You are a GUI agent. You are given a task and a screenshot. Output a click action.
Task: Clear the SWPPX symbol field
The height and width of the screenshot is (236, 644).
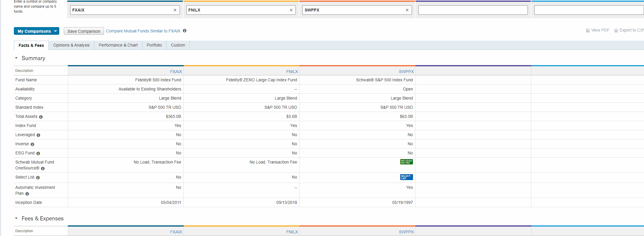coord(407,10)
